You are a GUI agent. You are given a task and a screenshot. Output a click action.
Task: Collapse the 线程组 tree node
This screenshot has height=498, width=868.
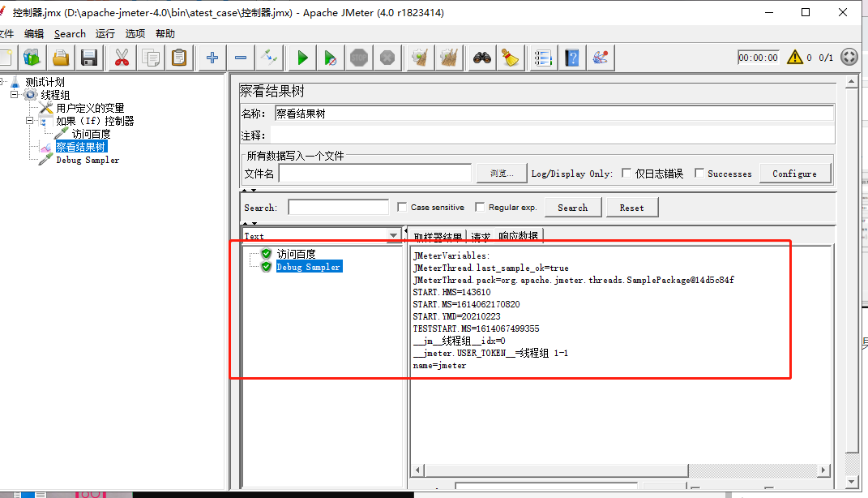pyautogui.click(x=15, y=95)
